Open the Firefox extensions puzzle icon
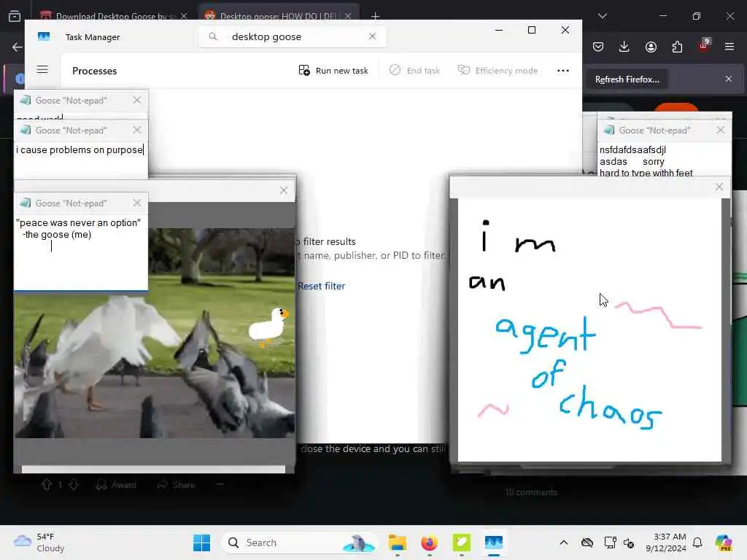747x560 pixels. [677, 47]
